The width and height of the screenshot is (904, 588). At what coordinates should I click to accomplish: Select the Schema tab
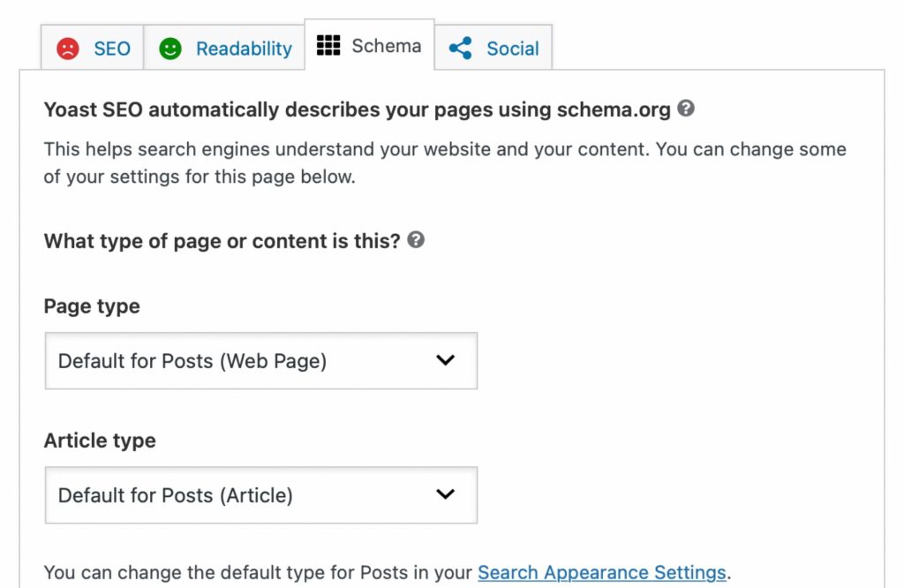(x=368, y=46)
